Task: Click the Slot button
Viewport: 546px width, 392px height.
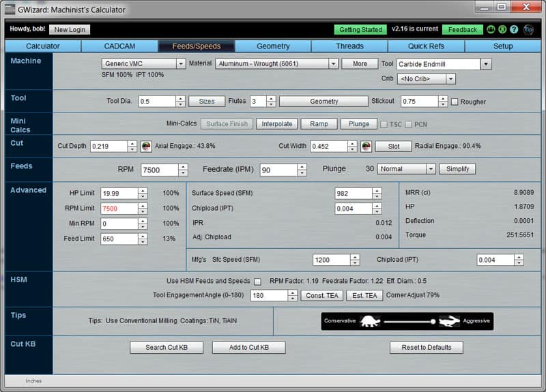Action: (394, 147)
